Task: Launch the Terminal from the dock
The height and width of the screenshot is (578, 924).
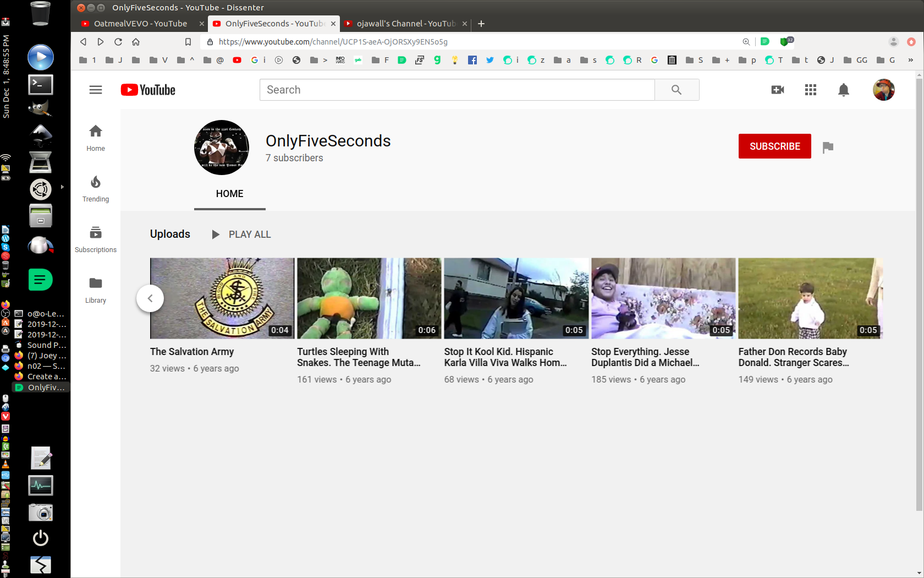Action: [41, 84]
